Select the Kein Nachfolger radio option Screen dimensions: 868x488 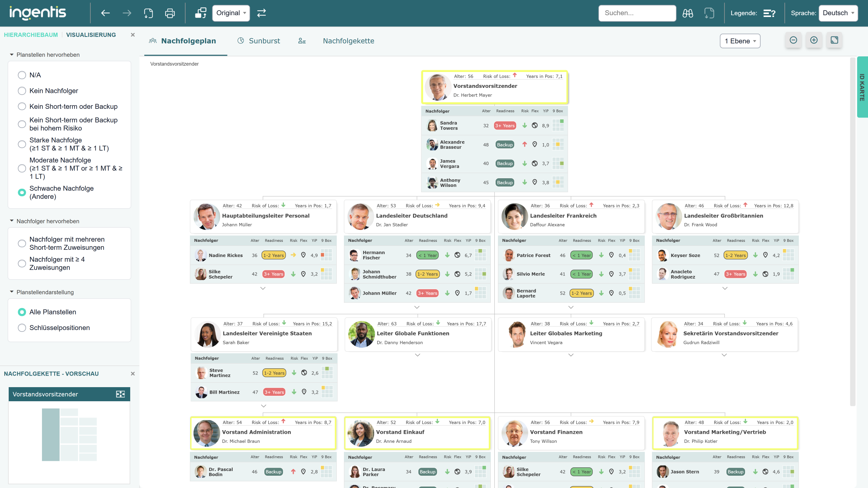coord(22,91)
